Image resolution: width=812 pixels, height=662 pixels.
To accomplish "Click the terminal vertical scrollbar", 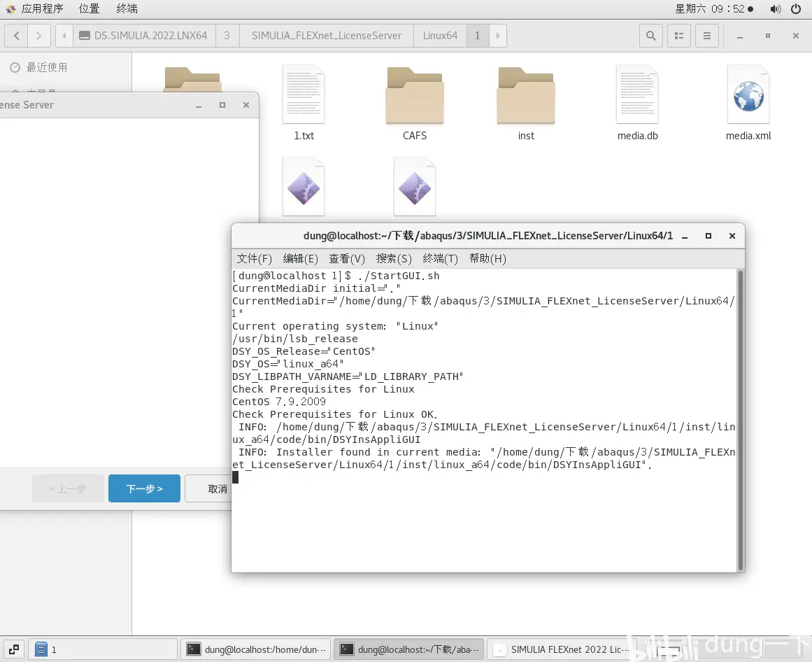I will [x=741, y=420].
